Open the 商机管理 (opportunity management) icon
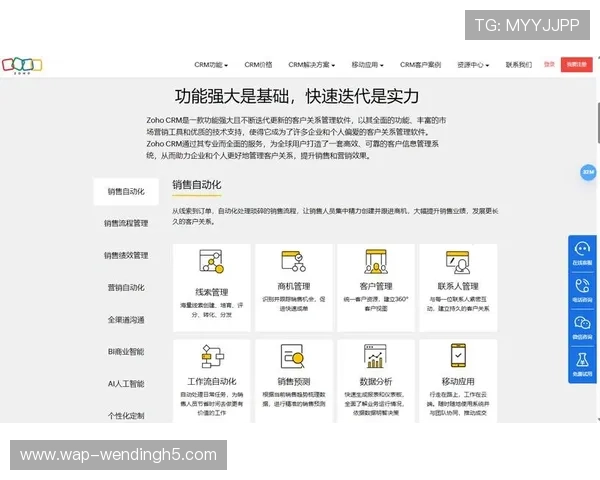600x480 pixels. coord(293,261)
